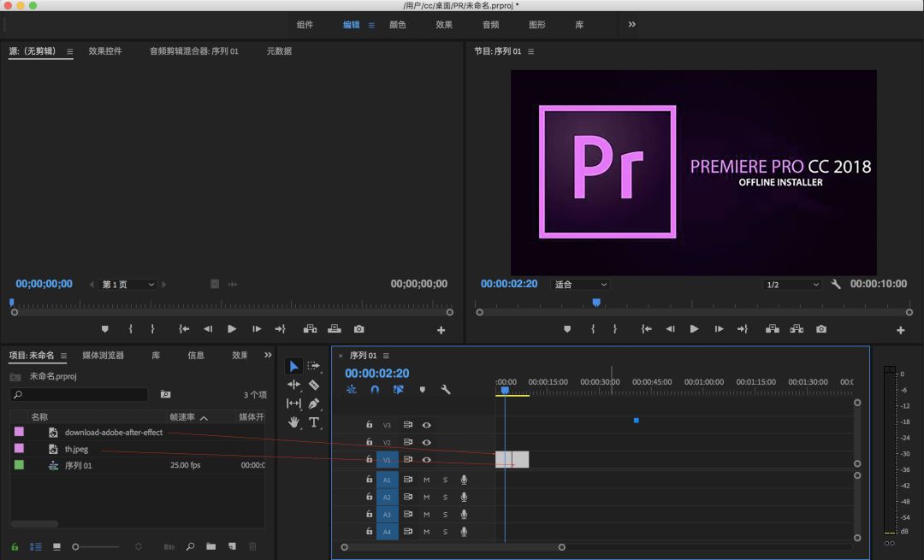Open the 适合 zoom level dropdown
The width and height of the screenshot is (924, 560).
580,285
